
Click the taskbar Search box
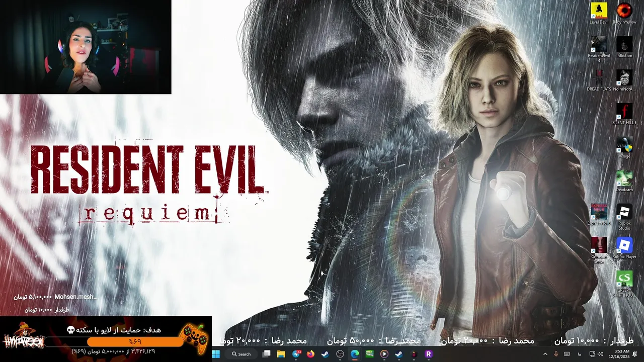coord(242,354)
